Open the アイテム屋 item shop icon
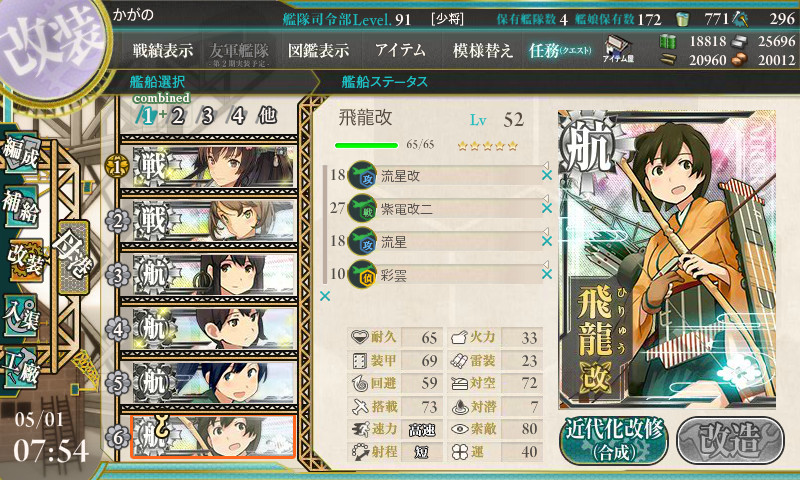The width and height of the screenshot is (800, 480). [618, 49]
